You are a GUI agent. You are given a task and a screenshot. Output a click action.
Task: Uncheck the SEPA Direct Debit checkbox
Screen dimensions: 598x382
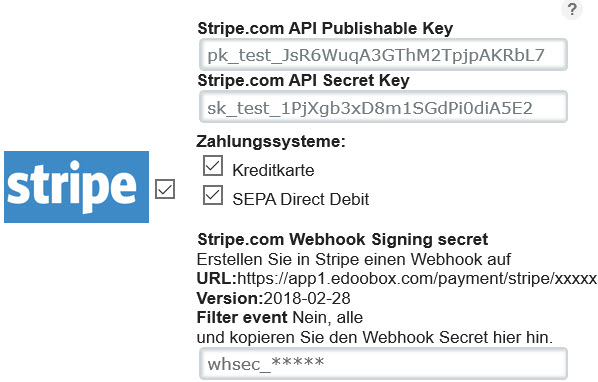213,195
